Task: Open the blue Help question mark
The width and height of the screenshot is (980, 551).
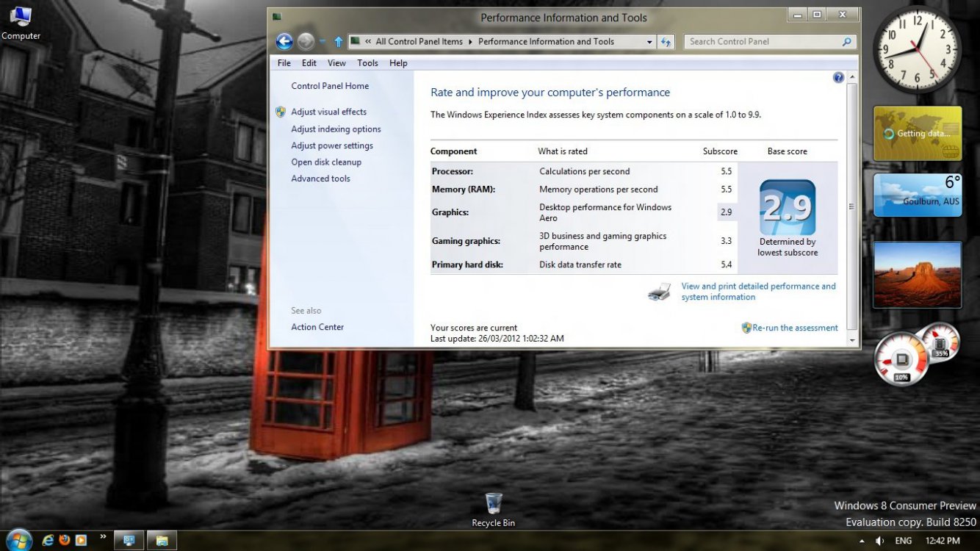Action: click(838, 77)
